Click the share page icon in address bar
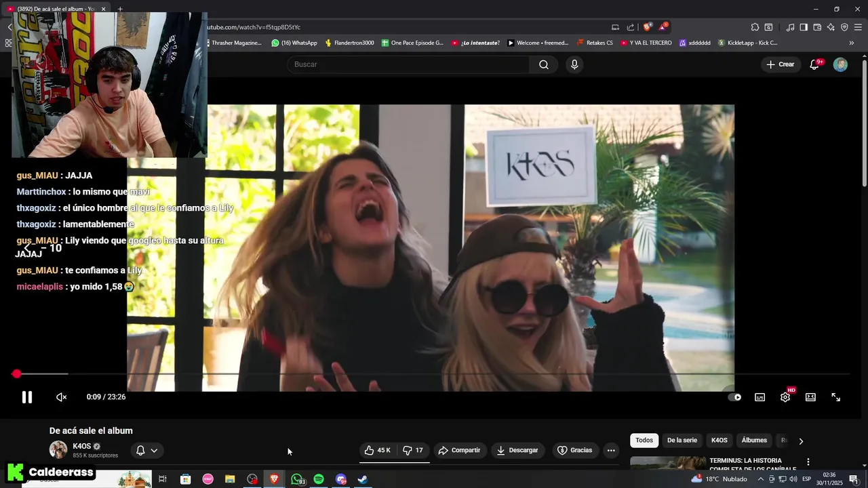 (631, 27)
